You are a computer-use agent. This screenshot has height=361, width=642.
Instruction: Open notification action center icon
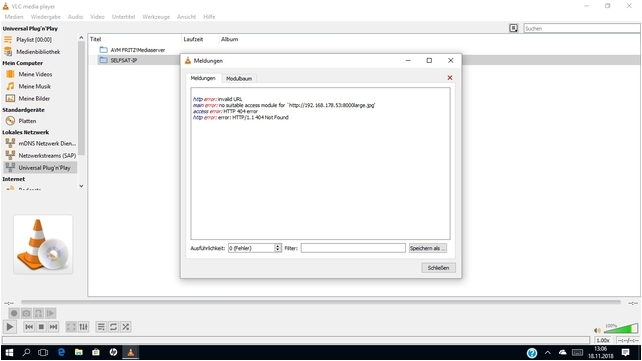[x=625, y=352]
